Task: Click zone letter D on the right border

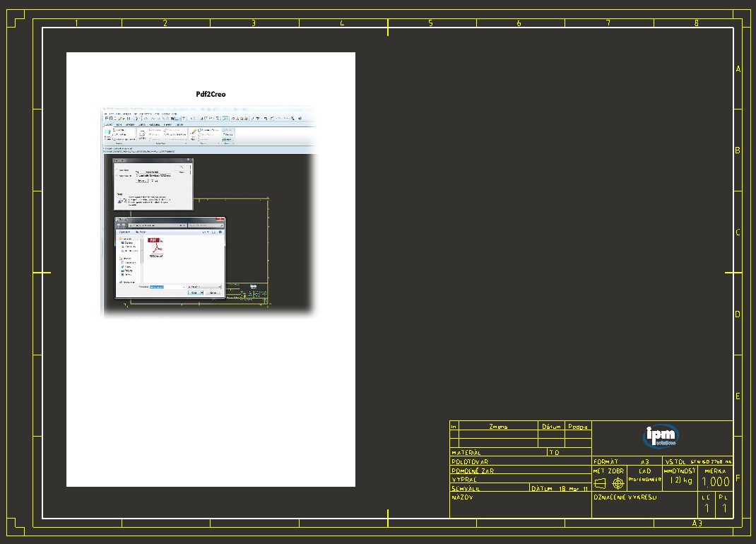Action: (x=738, y=314)
